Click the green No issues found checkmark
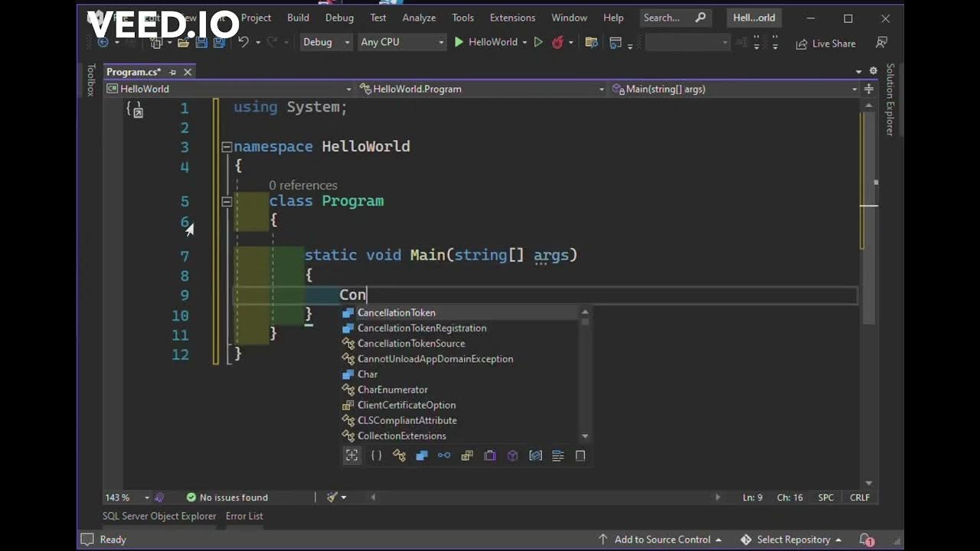 191,497
